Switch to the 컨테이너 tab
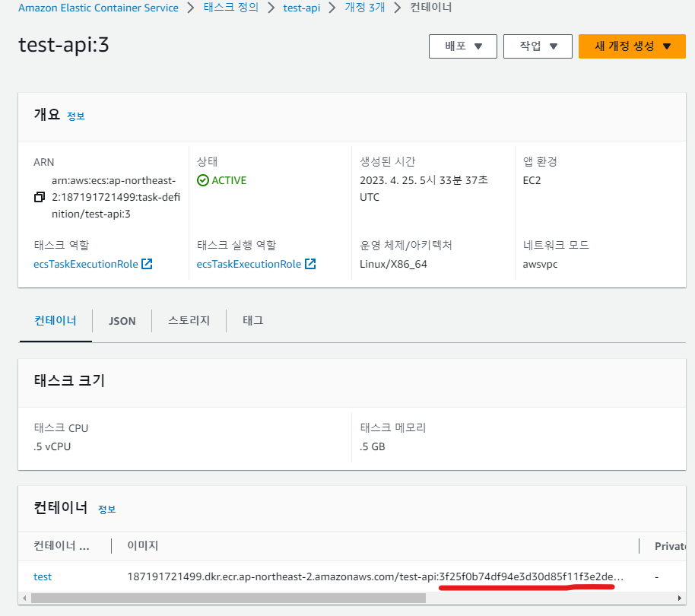Screen dimensions: 695x616 (56, 320)
